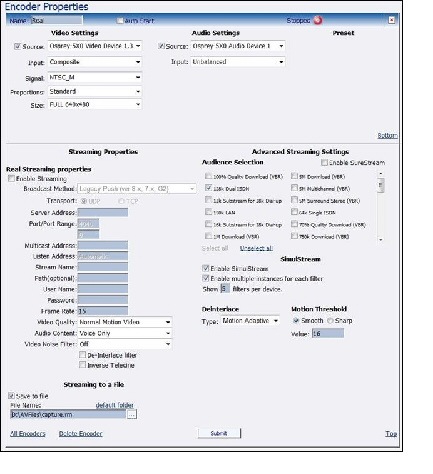Select the UDP transport radio button
Viewport: 433px width, 474px height.
[x=84, y=201]
